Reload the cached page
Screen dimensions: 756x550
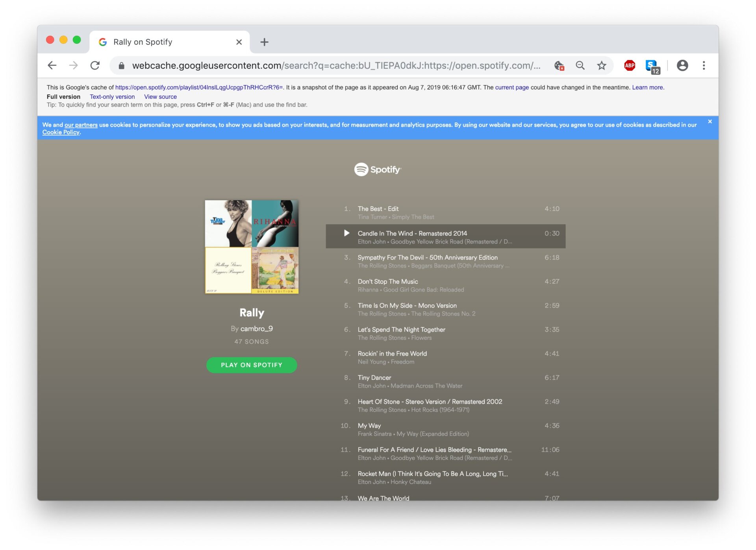coord(95,65)
